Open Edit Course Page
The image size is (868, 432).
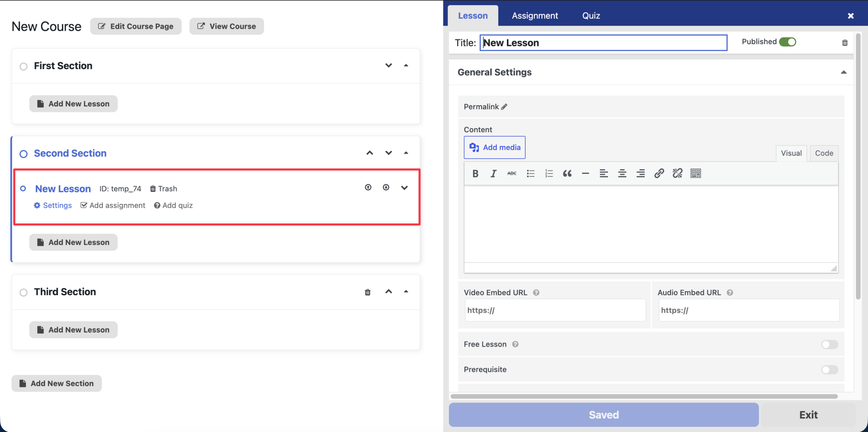(x=136, y=26)
